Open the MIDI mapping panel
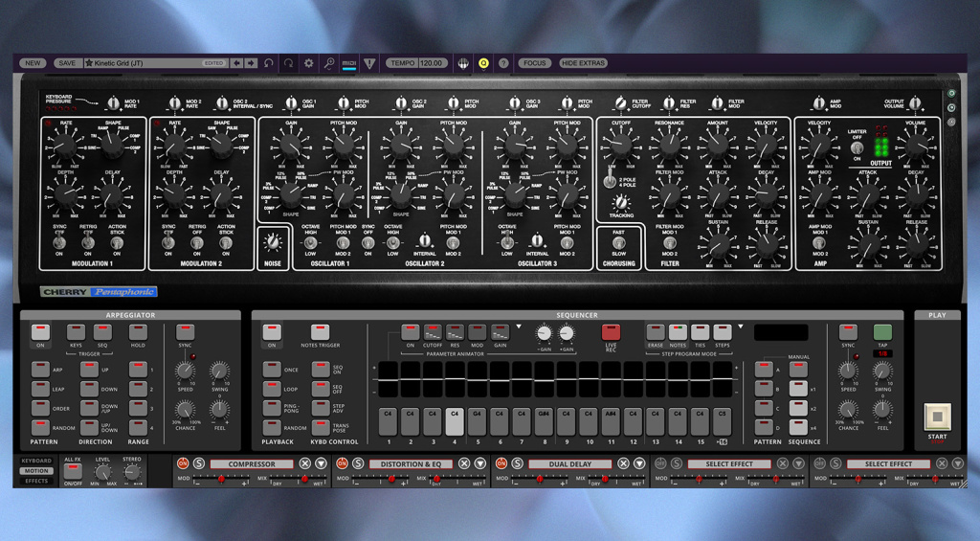The image size is (980, 541). 349,63
